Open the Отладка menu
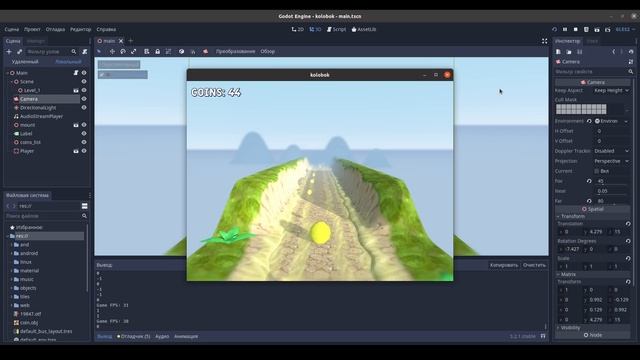 point(55,29)
